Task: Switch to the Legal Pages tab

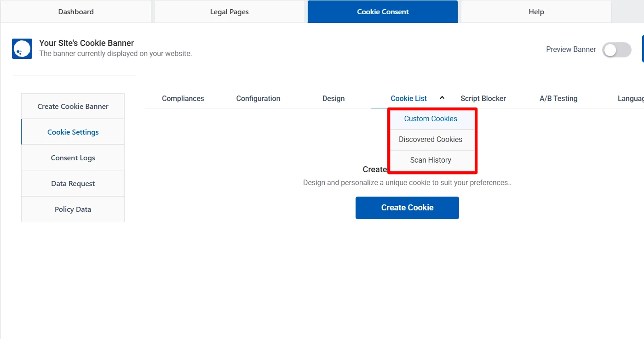Action: click(x=230, y=11)
